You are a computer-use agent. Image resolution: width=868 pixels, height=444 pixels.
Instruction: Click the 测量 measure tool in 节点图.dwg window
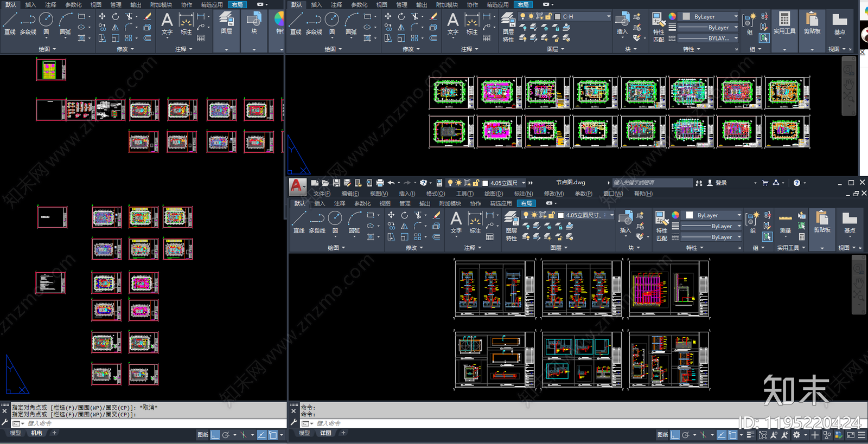point(785,222)
